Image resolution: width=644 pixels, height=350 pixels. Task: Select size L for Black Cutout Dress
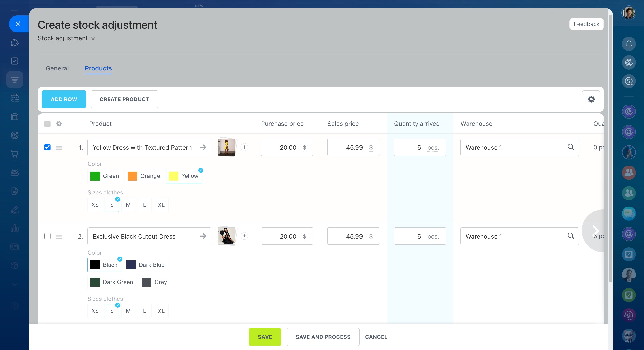145,311
